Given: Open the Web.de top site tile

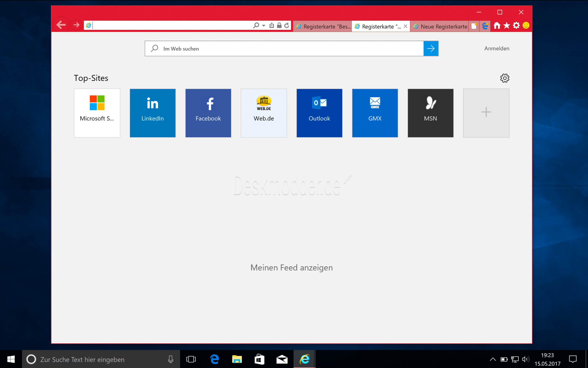Looking at the screenshot, I should pyautogui.click(x=264, y=113).
